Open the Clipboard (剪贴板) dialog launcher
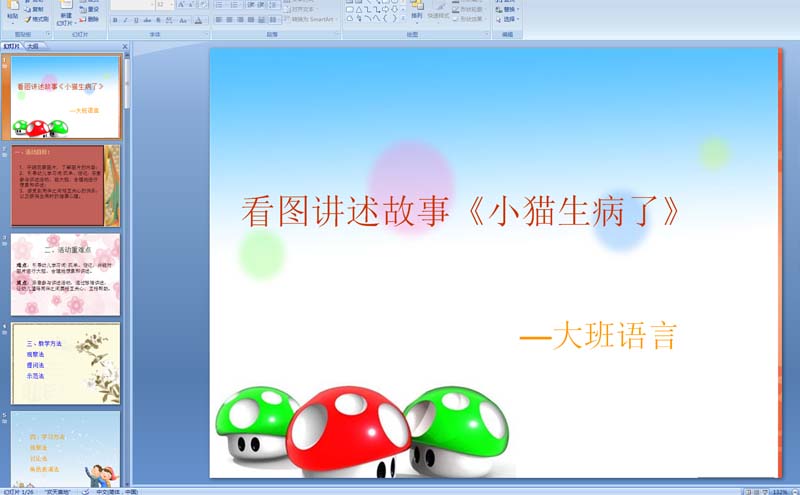The image size is (800, 495). click(x=48, y=34)
